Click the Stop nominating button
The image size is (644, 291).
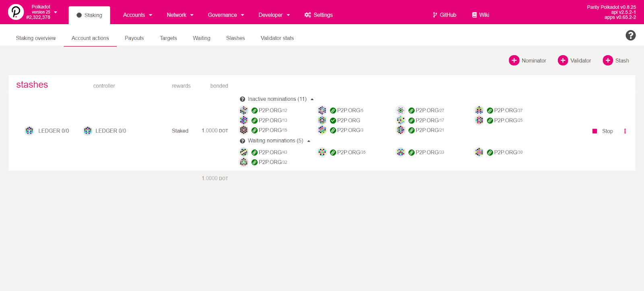(x=603, y=131)
